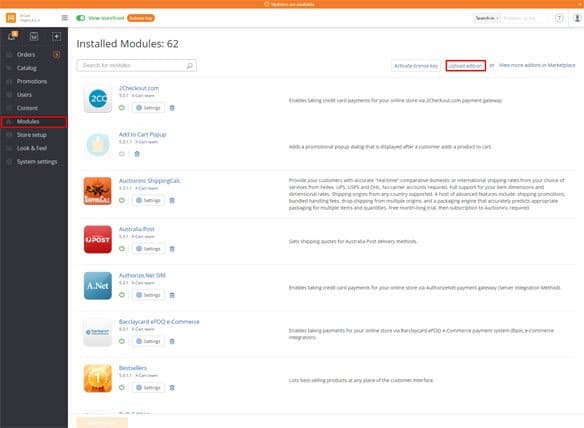
Task: Expand the Search in dropdown
Action: coord(486,18)
